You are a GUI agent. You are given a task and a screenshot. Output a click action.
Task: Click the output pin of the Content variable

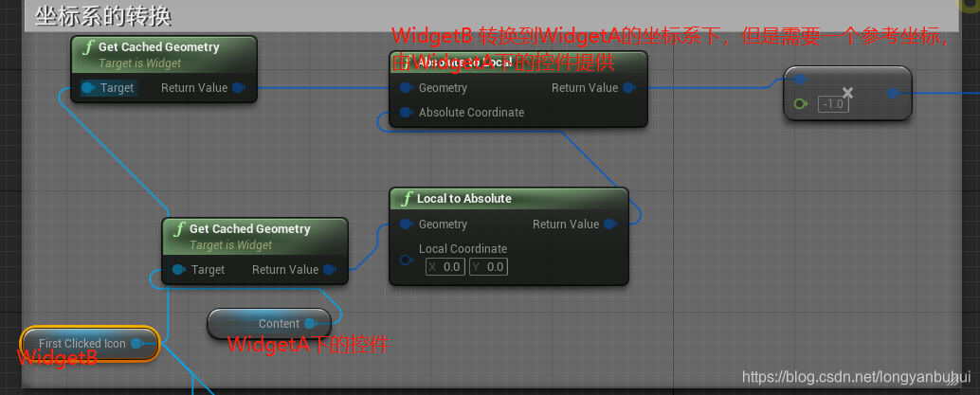coord(311,324)
